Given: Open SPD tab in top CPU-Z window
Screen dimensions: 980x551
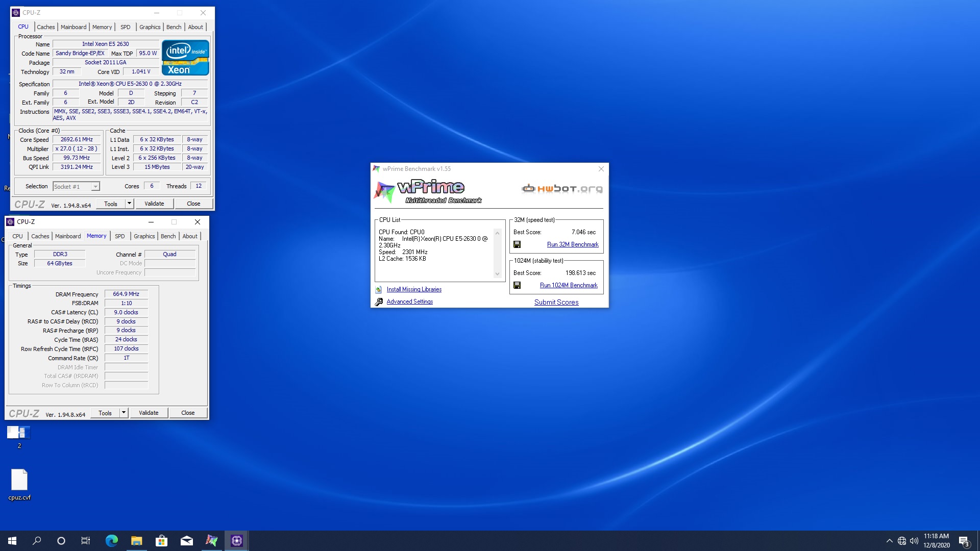Looking at the screenshot, I should tap(126, 27).
